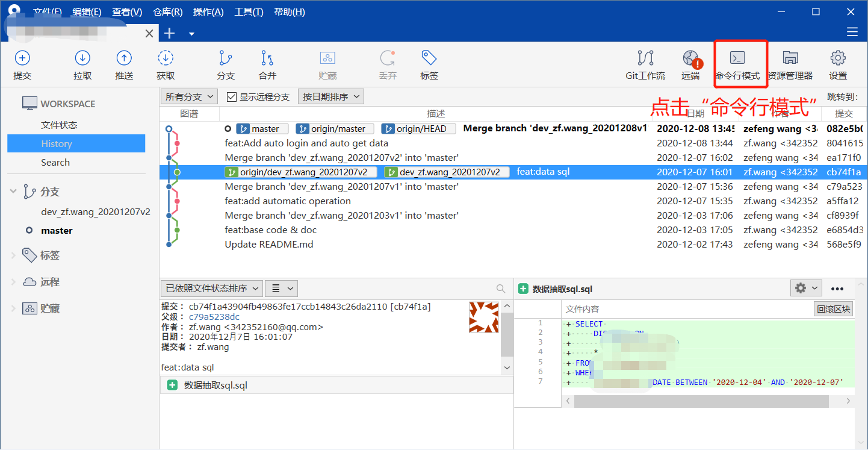Viewport: 868px width, 450px height.
Task: Select 文件状态 in WORKSPACE
Action: pos(59,125)
